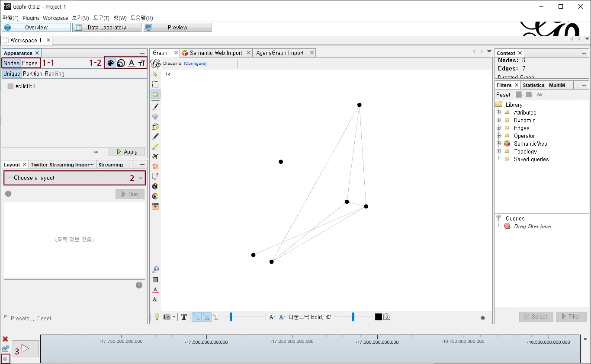591x364 pixels.
Task: Open the 'Choose a layout' dropdown
Action: [74, 178]
